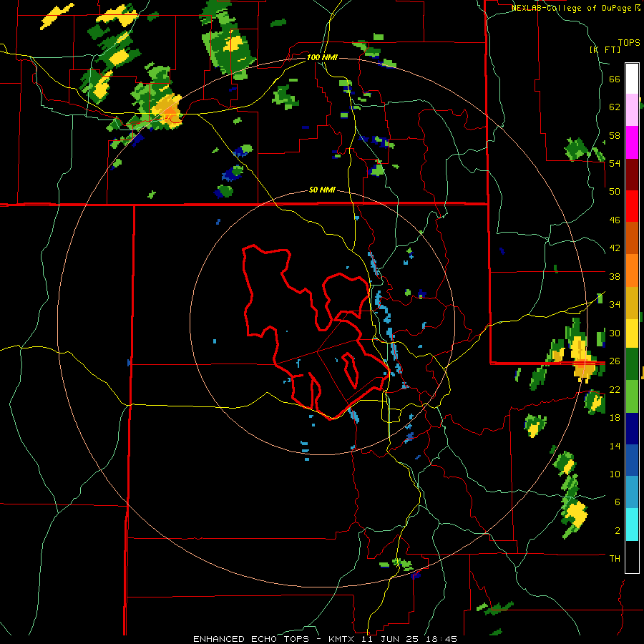Select the light green legend swatch
Image resolution: width=644 pixels, height=644 pixels.
click(x=632, y=396)
